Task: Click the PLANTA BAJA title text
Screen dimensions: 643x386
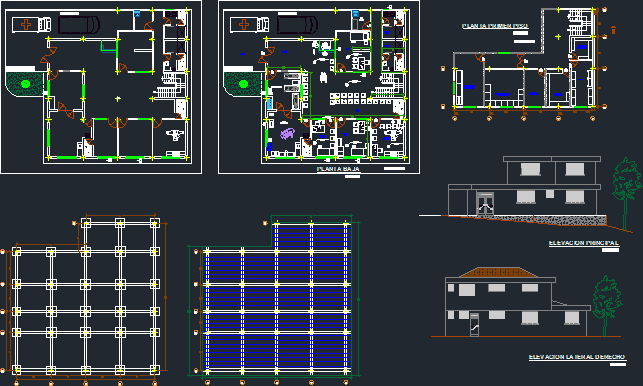Action: point(338,169)
